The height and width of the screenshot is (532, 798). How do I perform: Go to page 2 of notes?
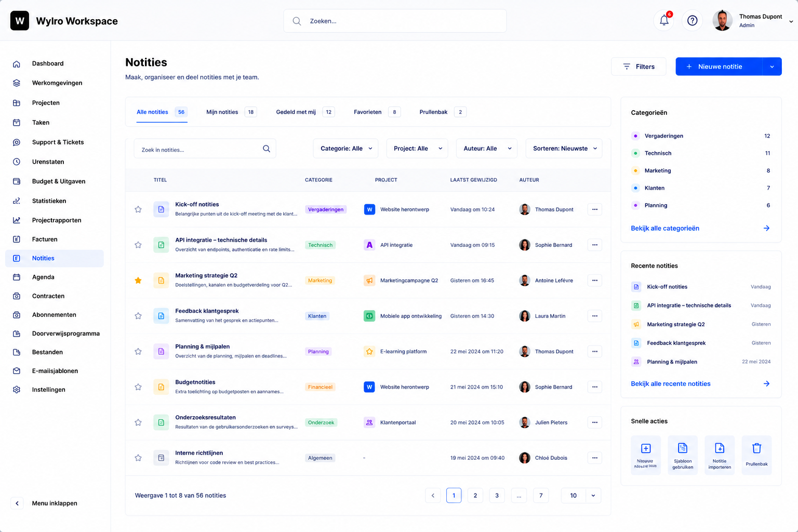tap(475, 495)
